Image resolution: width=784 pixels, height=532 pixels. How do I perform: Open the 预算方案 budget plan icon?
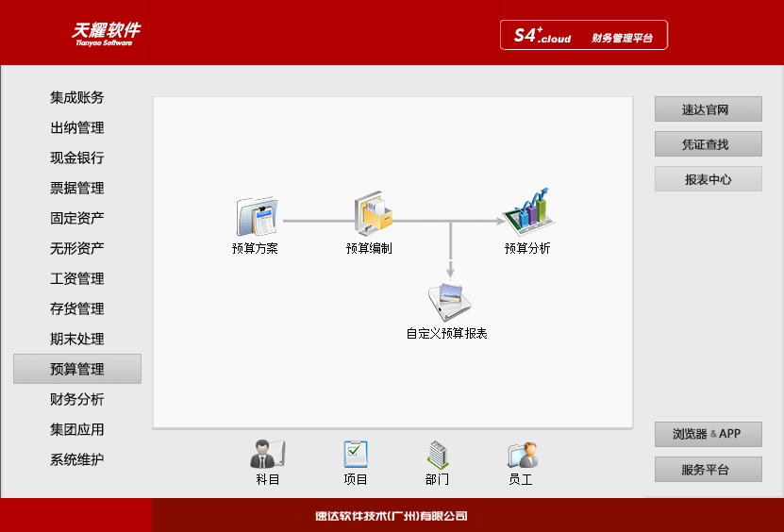[255, 218]
